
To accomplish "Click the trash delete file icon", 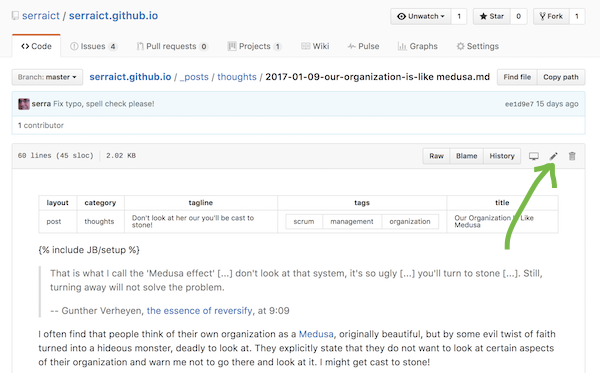I will [572, 156].
